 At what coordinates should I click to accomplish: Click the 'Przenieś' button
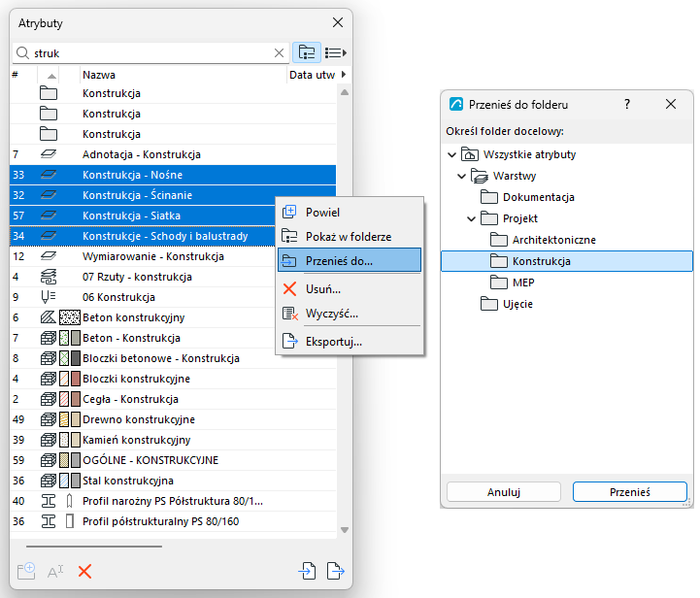tap(629, 492)
